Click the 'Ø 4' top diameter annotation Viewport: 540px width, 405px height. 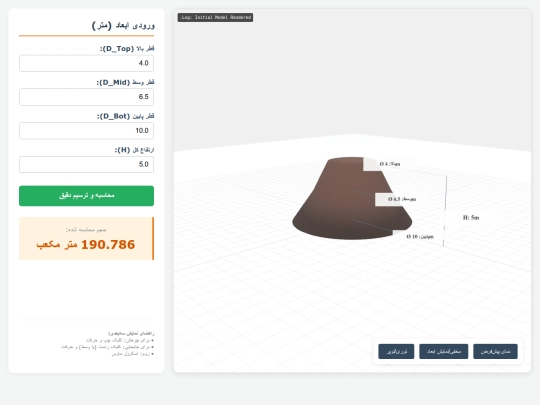click(390, 164)
